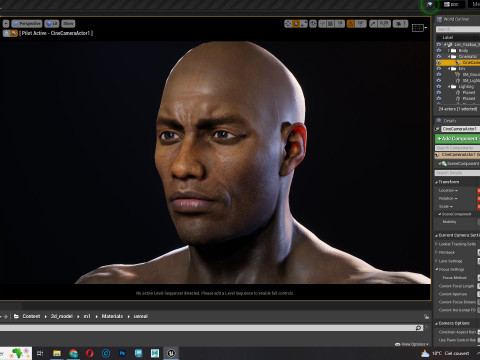
Task: Collapse the Env folder in outliner
Action: pyautogui.click(x=449, y=68)
